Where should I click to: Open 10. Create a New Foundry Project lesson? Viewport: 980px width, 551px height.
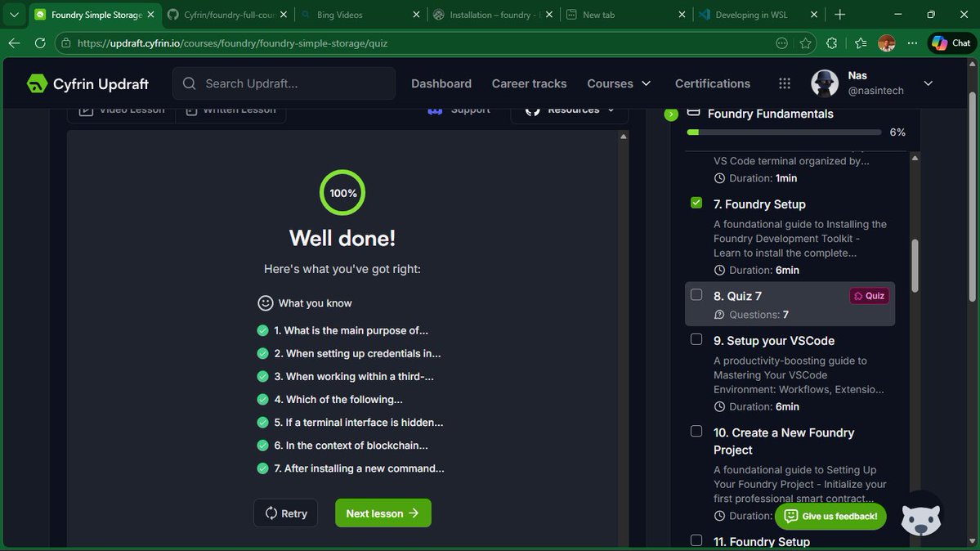click(784, 441)
